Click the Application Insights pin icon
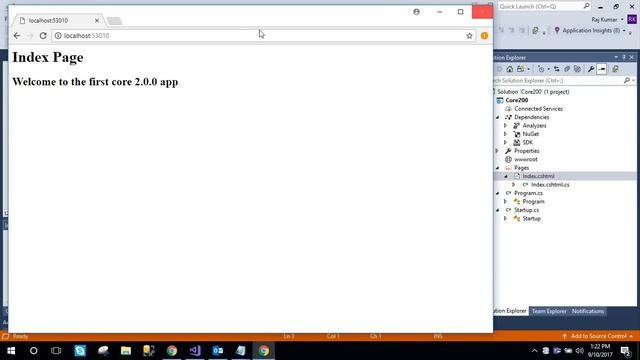640x360 pixels. coord(557,31)
